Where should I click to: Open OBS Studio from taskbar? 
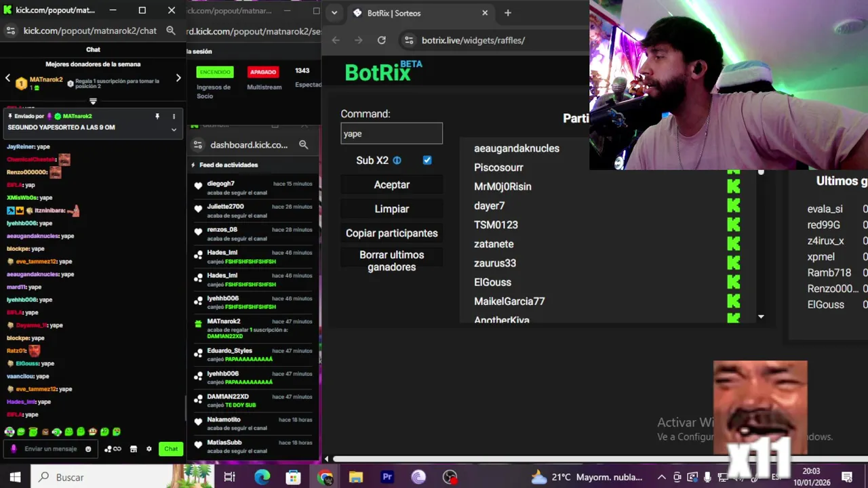pos(450,477)
